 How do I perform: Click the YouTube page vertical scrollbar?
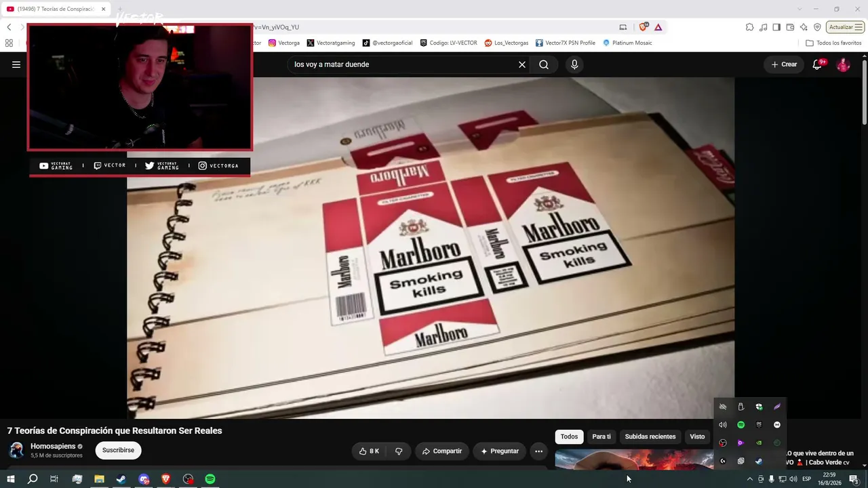865,91
